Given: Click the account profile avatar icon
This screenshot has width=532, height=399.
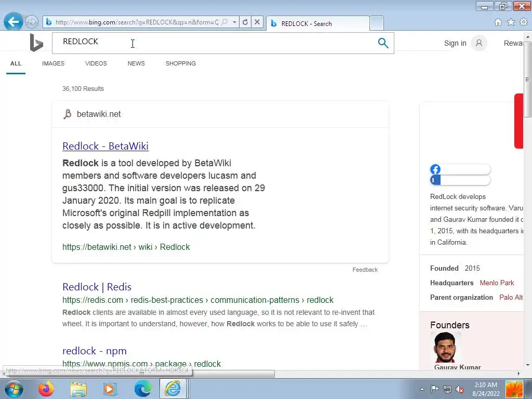Looking at the screenshot, I should (479, 43).
